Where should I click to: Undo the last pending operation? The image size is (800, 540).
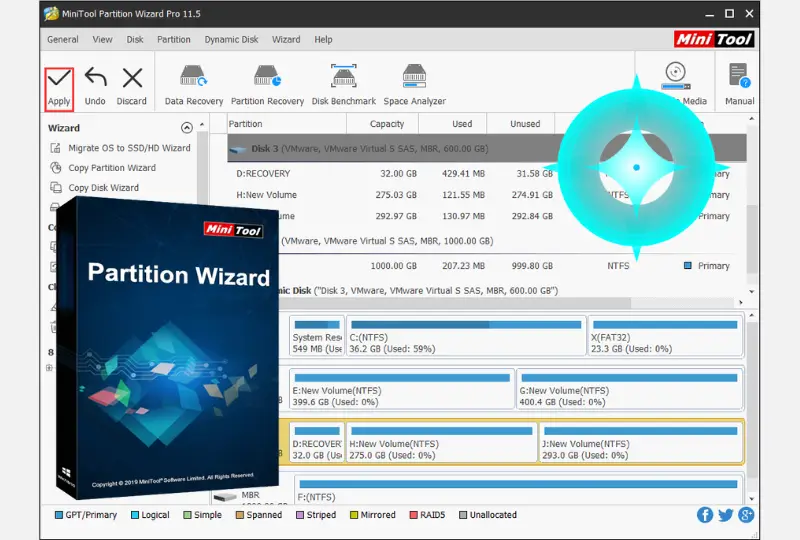95,87
